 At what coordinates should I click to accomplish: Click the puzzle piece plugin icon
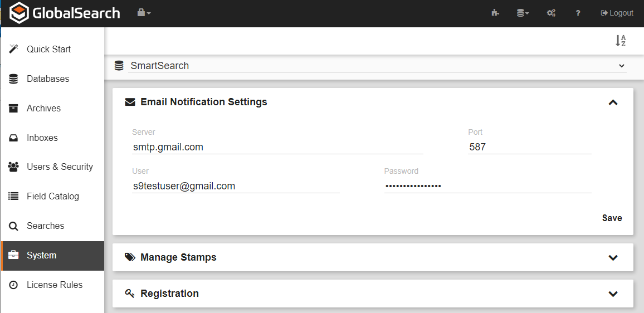point(495,13)
